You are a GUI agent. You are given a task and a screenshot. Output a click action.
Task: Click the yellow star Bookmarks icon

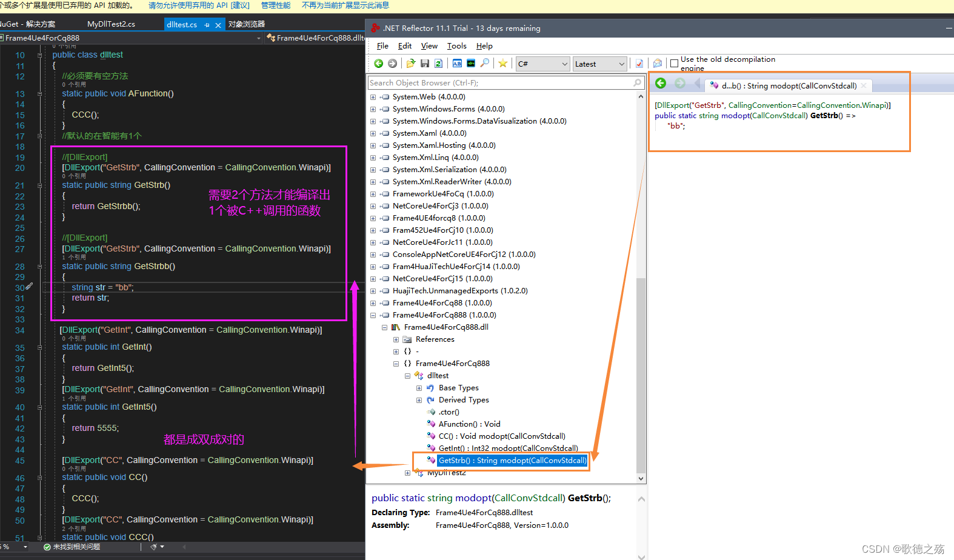pyautogui.click(x=503, y=64)
